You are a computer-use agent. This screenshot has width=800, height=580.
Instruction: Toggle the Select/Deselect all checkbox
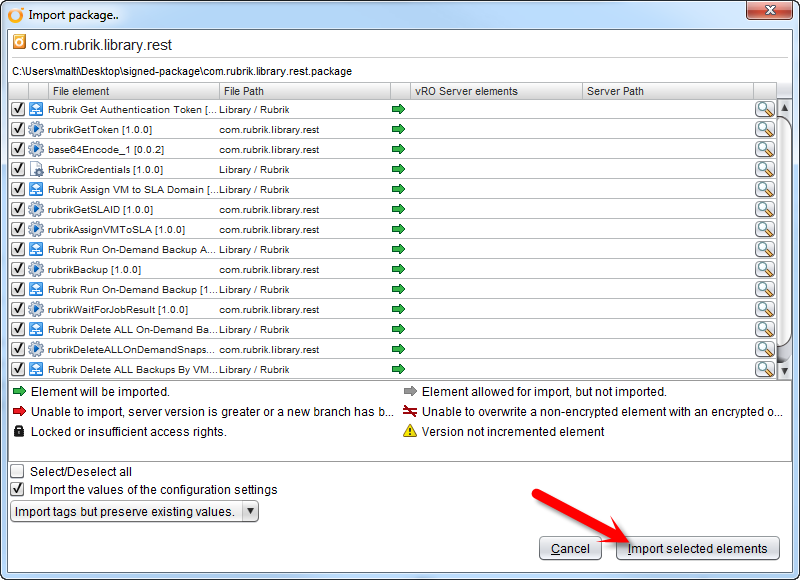17,471
